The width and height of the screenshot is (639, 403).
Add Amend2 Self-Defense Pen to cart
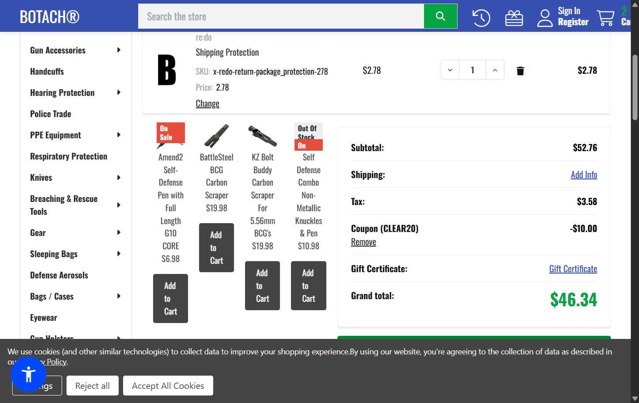click(x=170, y=298)
